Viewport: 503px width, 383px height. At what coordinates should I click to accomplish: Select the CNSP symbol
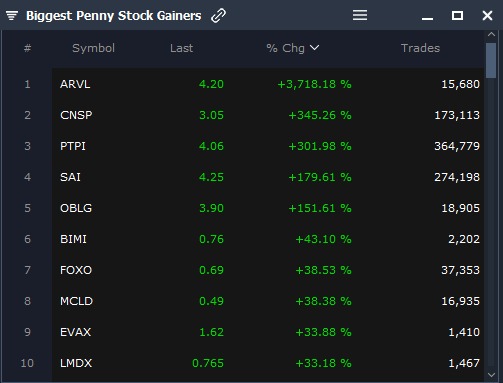click(x=76, y=115)
